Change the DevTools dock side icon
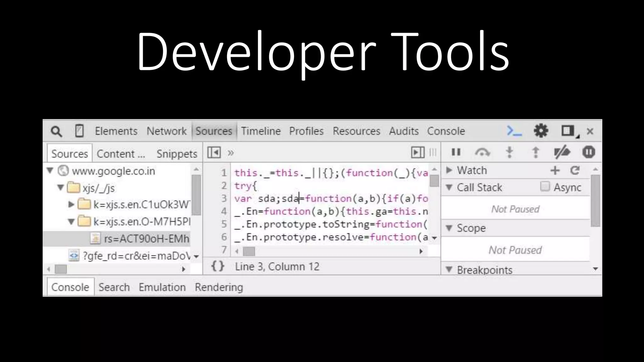This screenshot has height=362, width=644. 570,131
